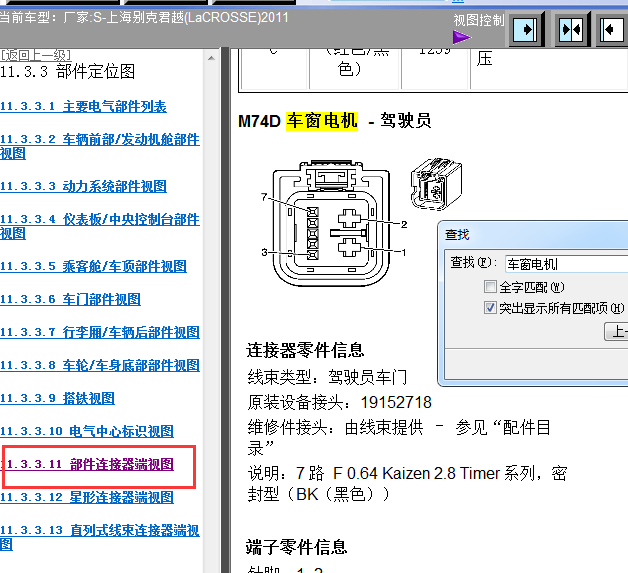The height and width of the screenshot is (573, 628).
Task: Click the 返回上一级 link
Action: 36,55
